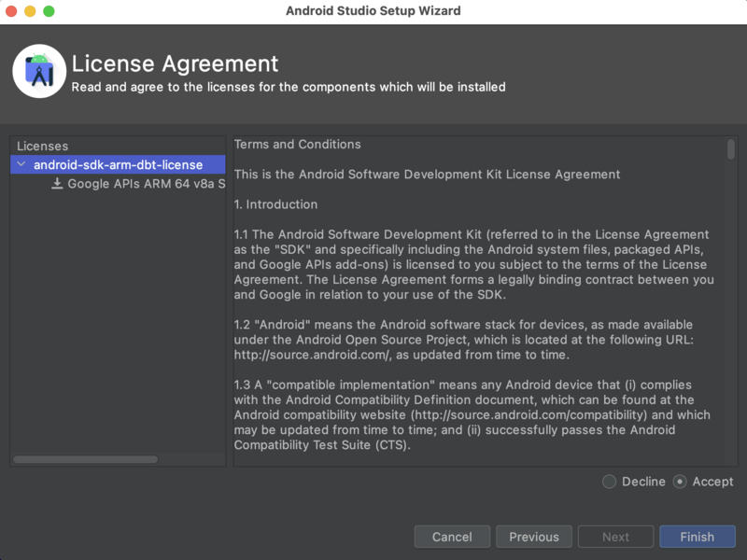The image size is (747, 560).
Task: Collapse the android-sdk-arm-dbt-license tree node
Action: coord(21,164)
